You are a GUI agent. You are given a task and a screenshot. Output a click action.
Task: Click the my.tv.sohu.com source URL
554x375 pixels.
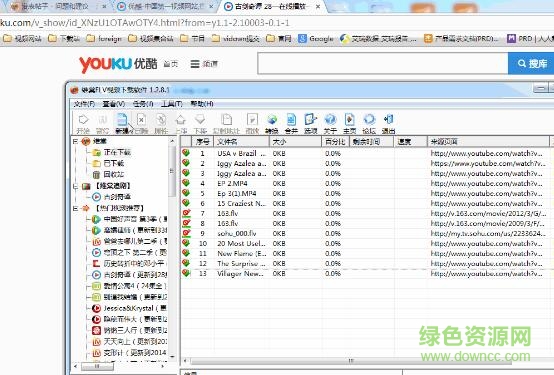pos(488,234)
